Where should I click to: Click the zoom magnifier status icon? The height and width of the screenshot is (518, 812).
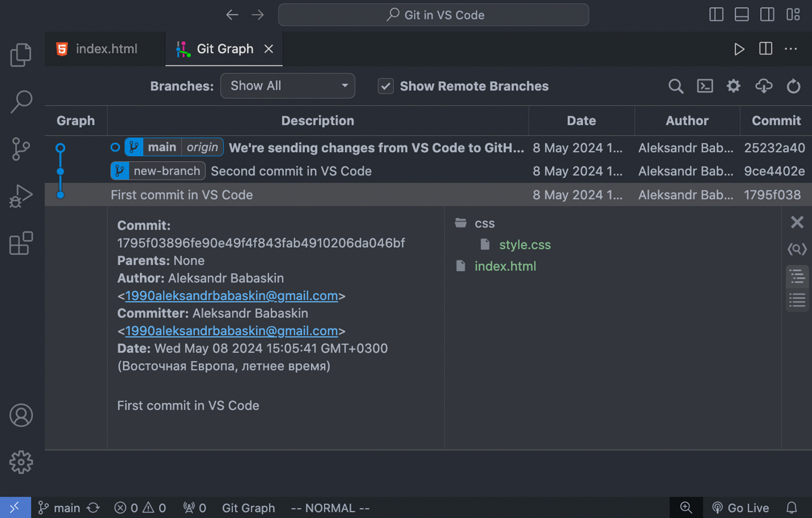[686, 507]
